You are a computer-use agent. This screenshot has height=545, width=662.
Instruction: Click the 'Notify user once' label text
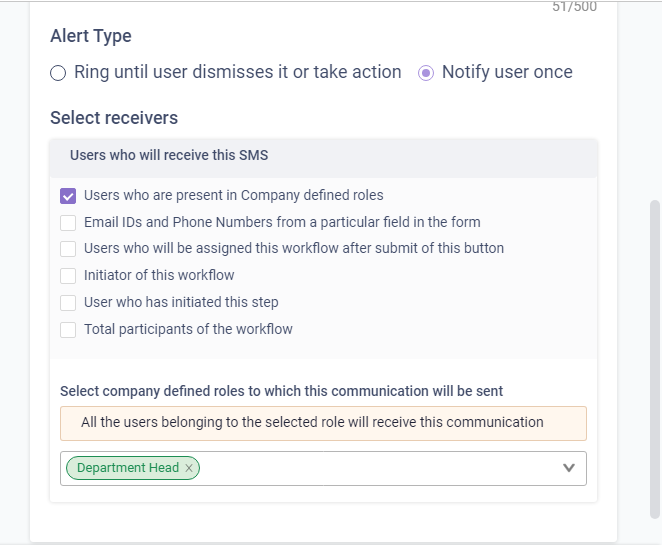[507, 72]
